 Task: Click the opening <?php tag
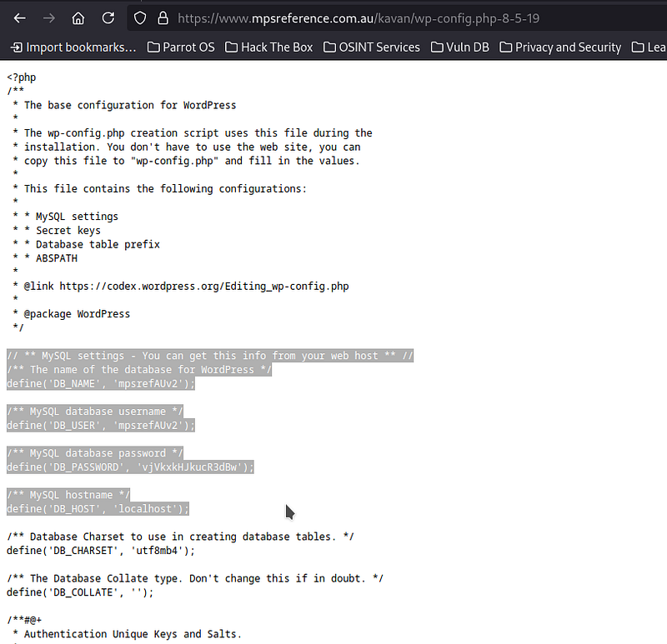pos(22,77)
